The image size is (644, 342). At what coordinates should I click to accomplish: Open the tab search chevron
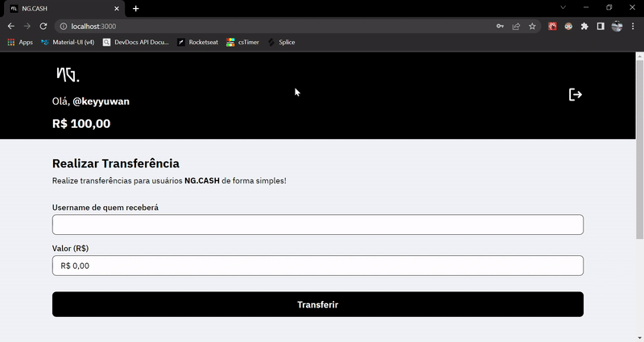point(563,7)
